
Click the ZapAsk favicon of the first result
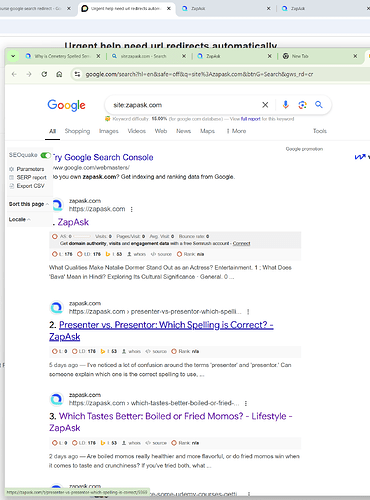[x=58, y=205]
